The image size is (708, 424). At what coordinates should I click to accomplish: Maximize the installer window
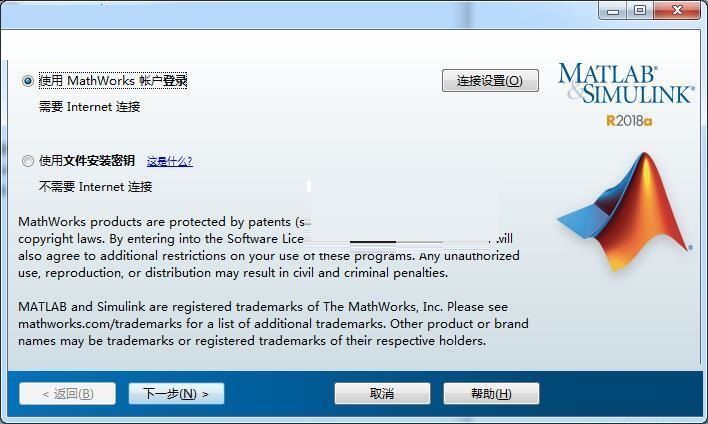point(640,10)
